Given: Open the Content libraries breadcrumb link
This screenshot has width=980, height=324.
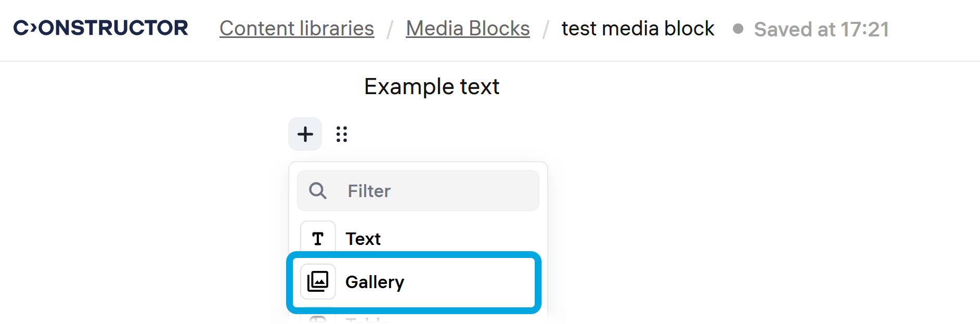Looking at the screenshot, I should (x=296, y=29).
